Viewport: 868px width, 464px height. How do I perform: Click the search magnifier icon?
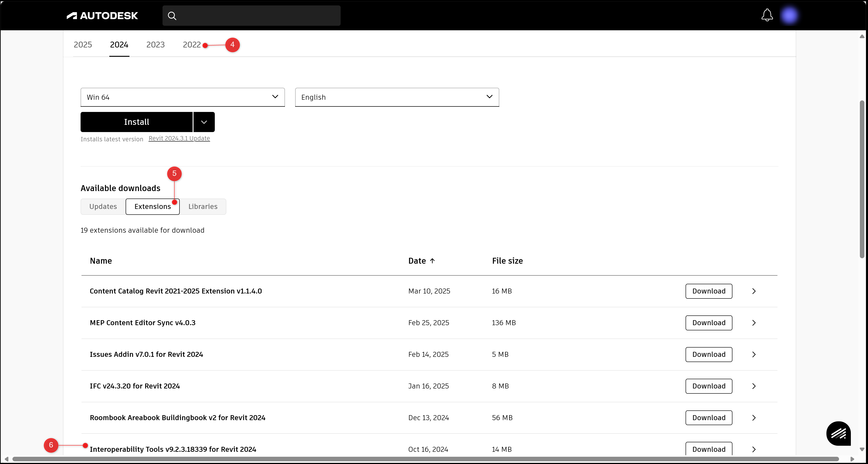click(x=172, y=16)
